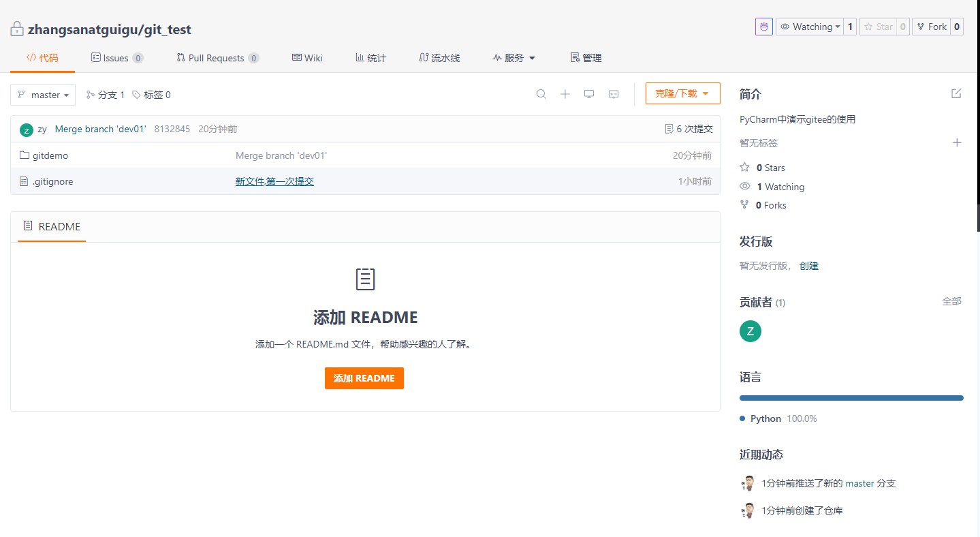The image size is (980, 537).
Task: Click the green Z contributor avatar
Action: [x=750, y=331]
